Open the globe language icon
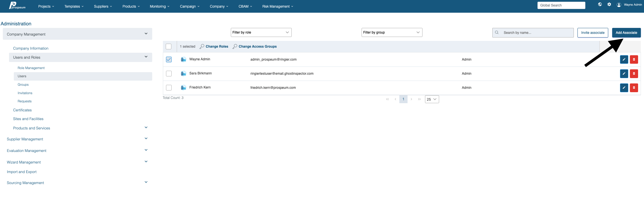Image resolution: width=644 pixels, height=199 pixels. click(600, 4)
